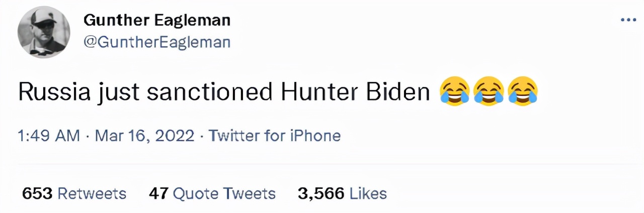Click the first laughing-crying emoji

click(455, 92)
